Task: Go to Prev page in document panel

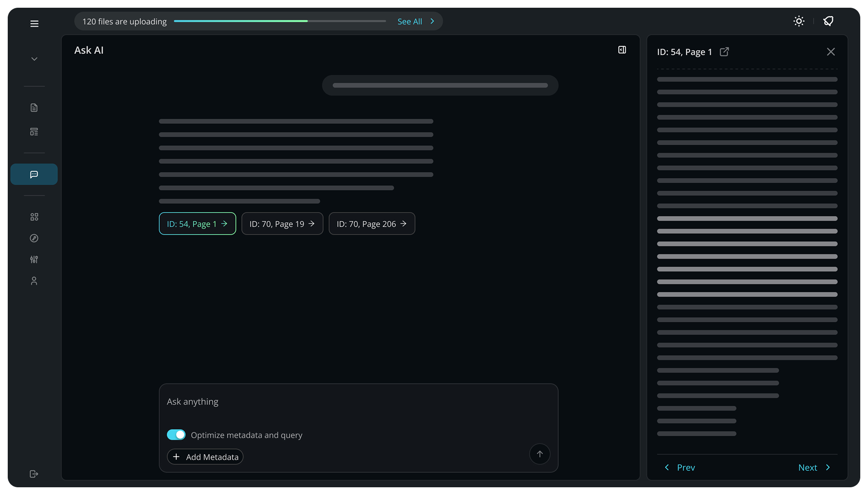Action: tap(680, 467)
